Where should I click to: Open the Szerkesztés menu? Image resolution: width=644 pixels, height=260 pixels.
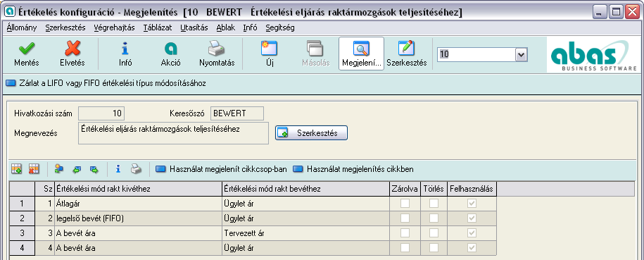[x=65, y=28]
